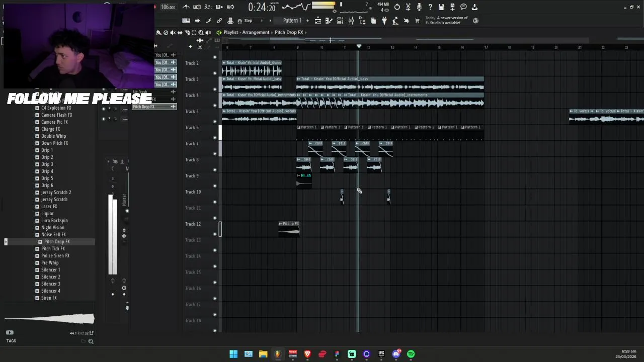Select the playlist paint tool icon
This screenshot has height=362, width=644.
tap(158, 32)
